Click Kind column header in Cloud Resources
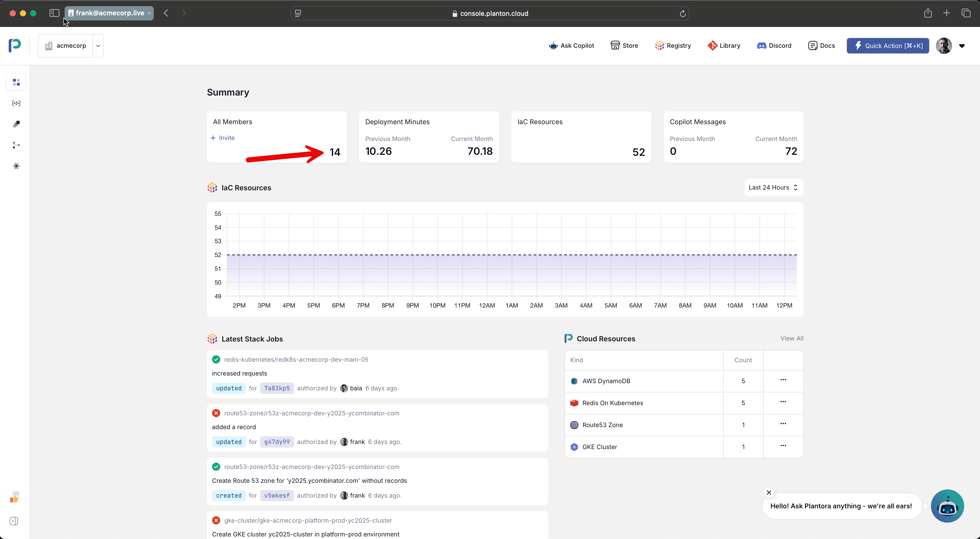 pyautogui.click(x=576, y=360)
